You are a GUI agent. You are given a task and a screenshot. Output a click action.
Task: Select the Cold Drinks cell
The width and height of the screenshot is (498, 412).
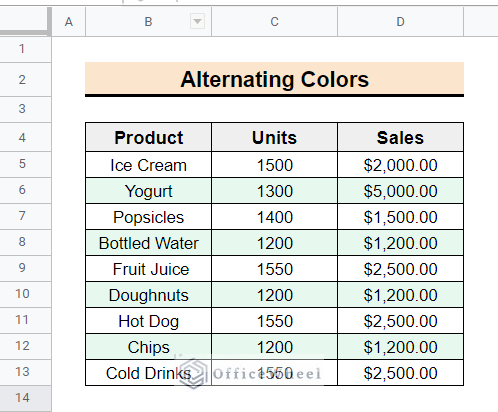pyautogui.click(x=148, y=373)
